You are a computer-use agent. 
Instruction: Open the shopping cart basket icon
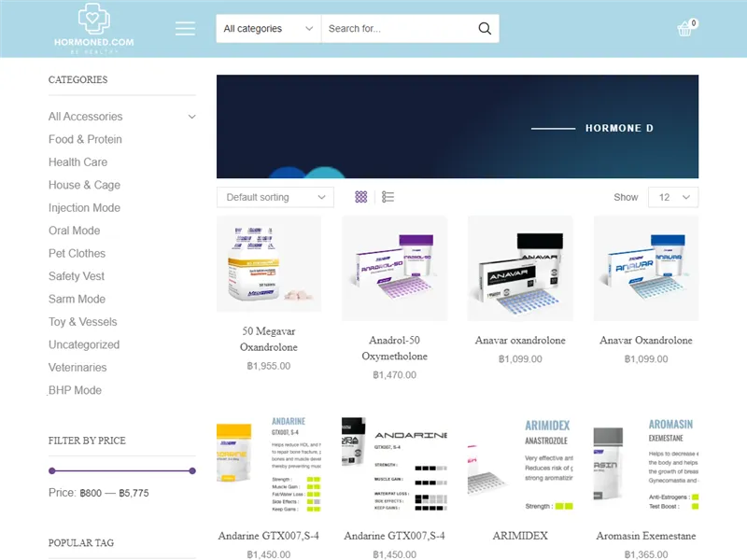click(685, 29)
